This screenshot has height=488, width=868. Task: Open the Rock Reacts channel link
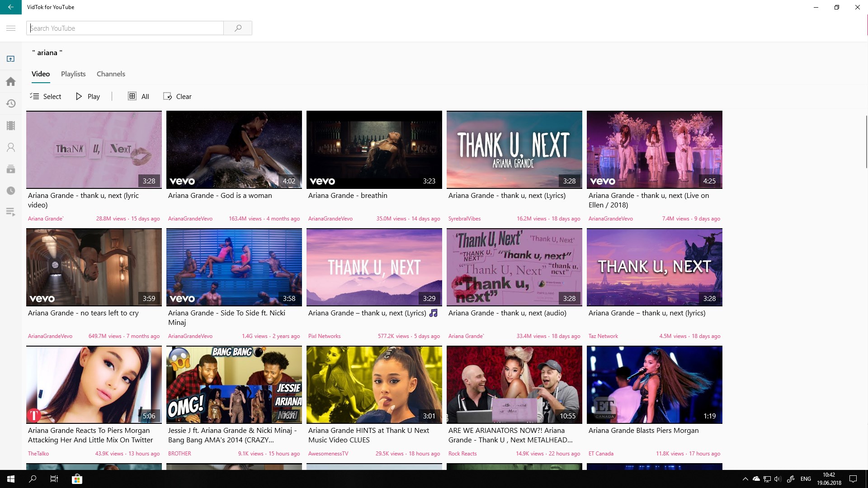[x=462, y=454]
